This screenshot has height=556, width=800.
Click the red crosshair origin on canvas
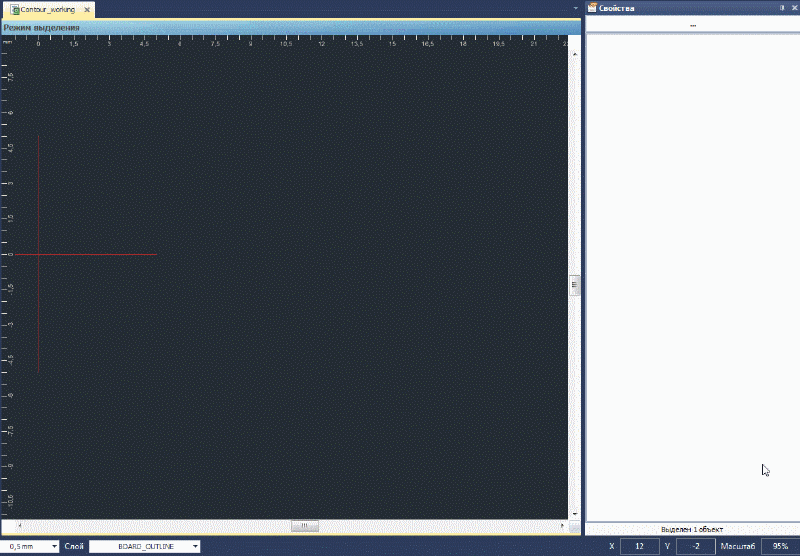38,254
